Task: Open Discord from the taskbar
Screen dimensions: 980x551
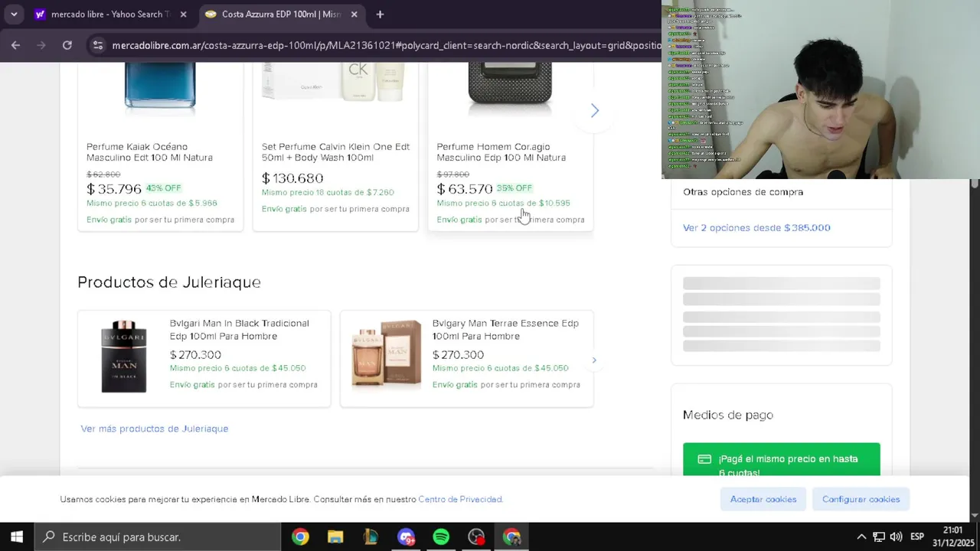Action: coord(406,536)
